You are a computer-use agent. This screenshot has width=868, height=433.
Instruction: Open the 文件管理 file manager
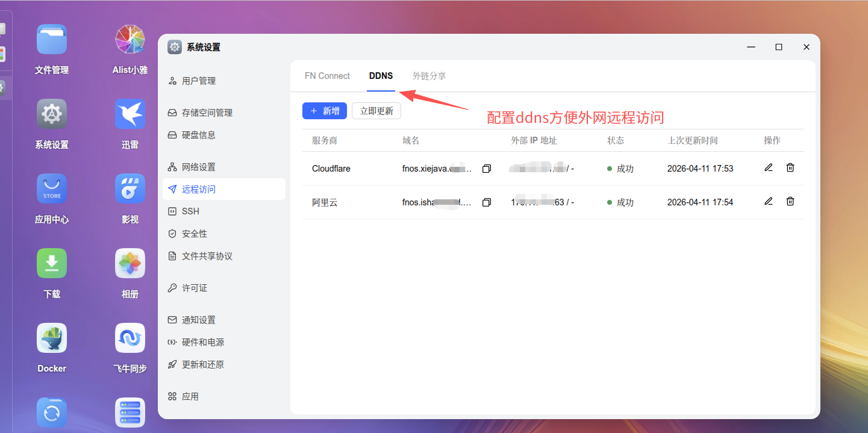tap(51, 39)
